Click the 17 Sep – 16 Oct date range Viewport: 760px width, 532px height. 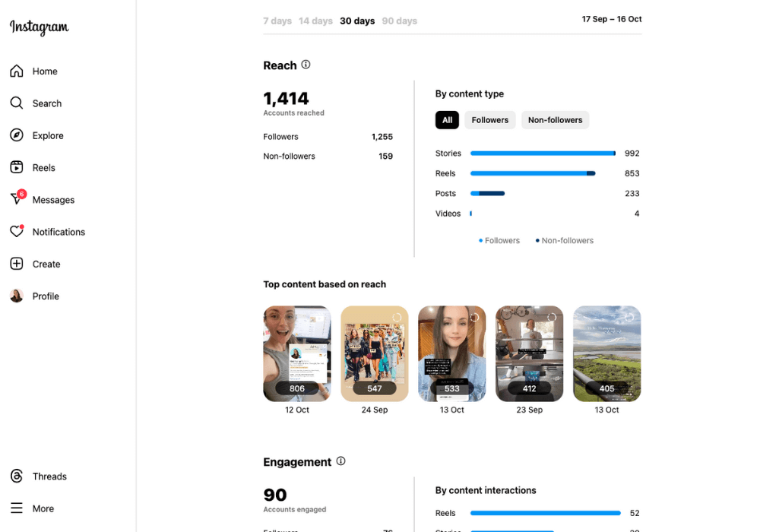612,18
